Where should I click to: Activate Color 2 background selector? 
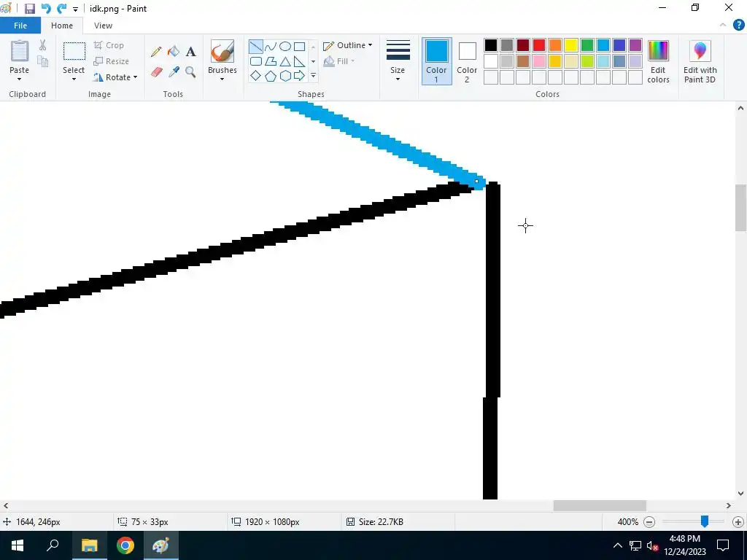point(467,61)
